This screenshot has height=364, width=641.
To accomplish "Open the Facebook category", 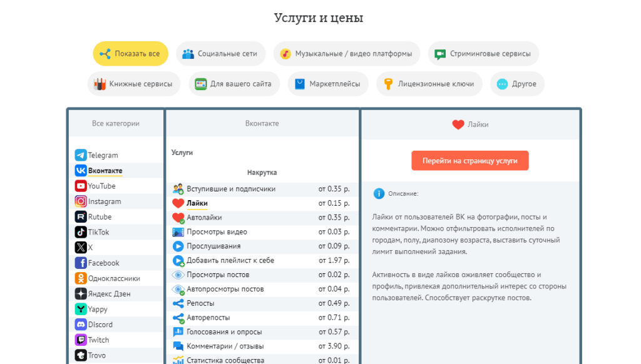I will pyautogui.click(x=116, y=263).
